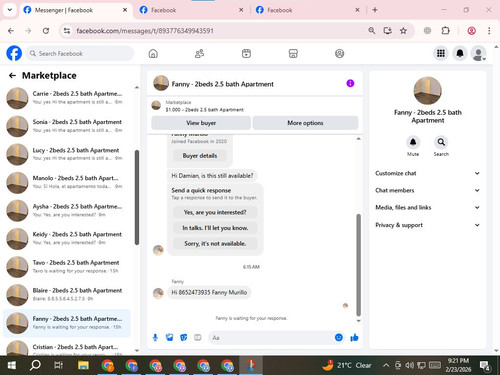The width and height of the screenshot is (500, 375).
Task: Bookmark this page with the star icon
Action: 403,31
